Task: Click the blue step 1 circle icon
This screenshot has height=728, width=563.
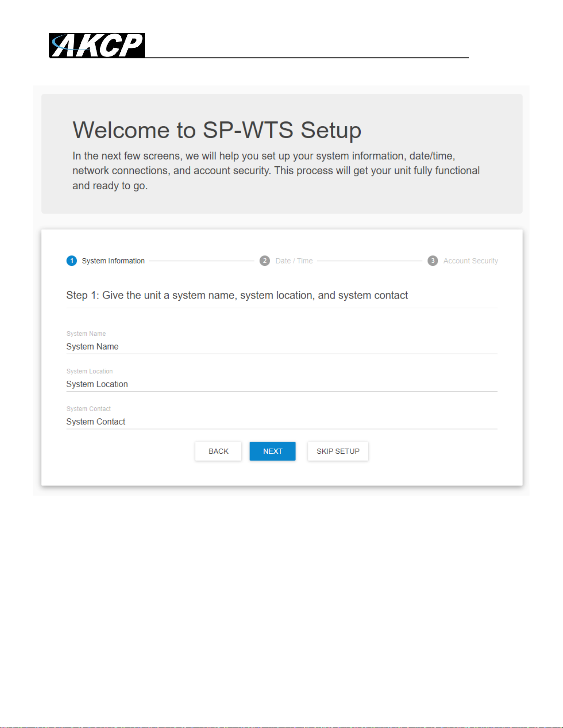Action: point(72,261)
